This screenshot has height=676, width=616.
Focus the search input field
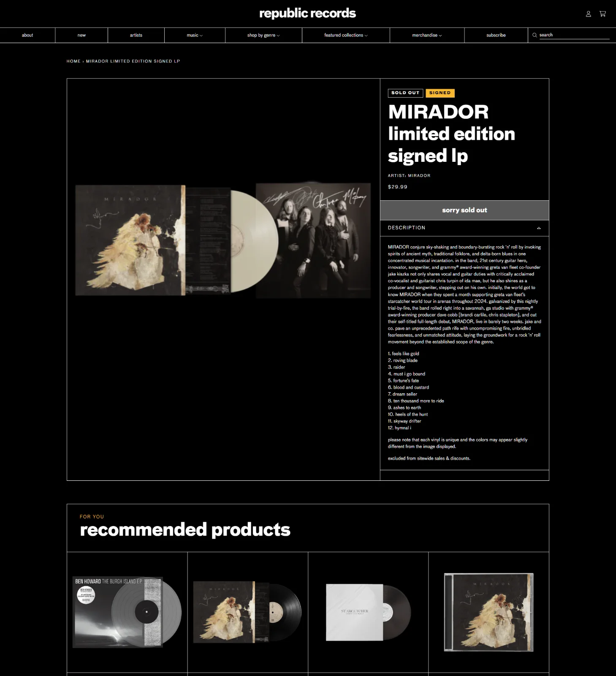[x=574, y=35]
